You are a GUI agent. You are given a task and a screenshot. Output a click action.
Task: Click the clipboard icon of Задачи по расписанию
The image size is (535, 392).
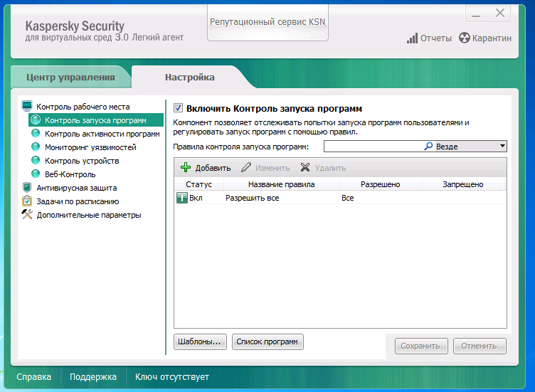(27, 201)
